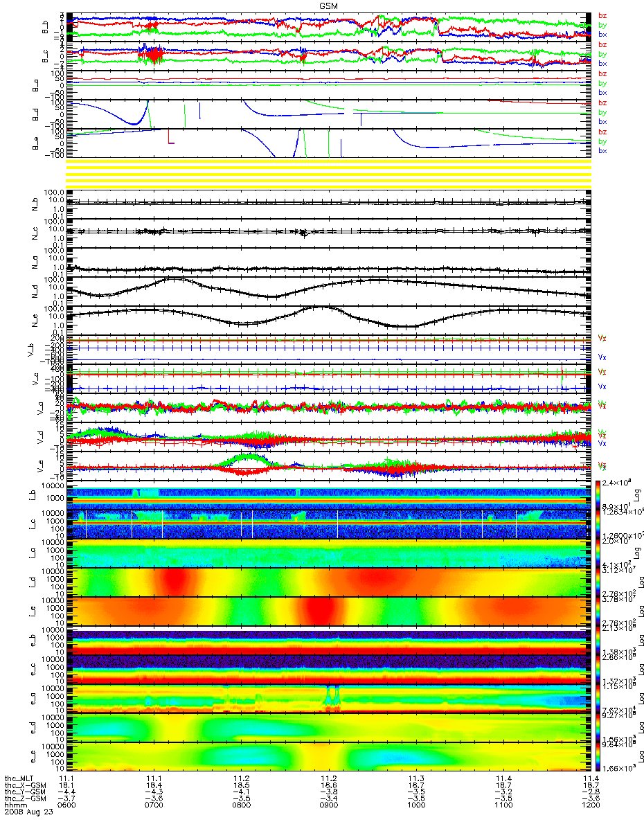Click the bz legend of B_b panel
This screenshot has height=831, width=644.
(x=602, y=16)
